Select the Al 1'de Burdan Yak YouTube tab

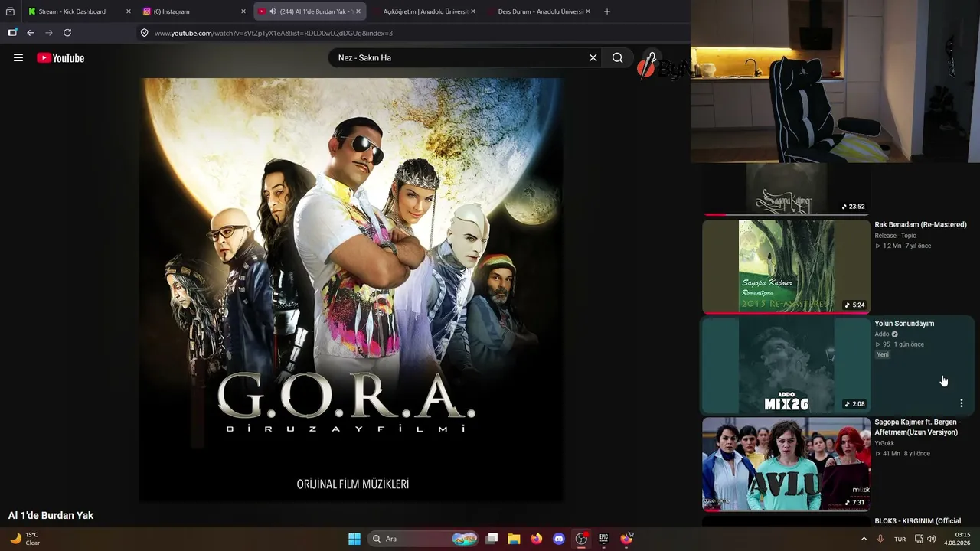309,11
